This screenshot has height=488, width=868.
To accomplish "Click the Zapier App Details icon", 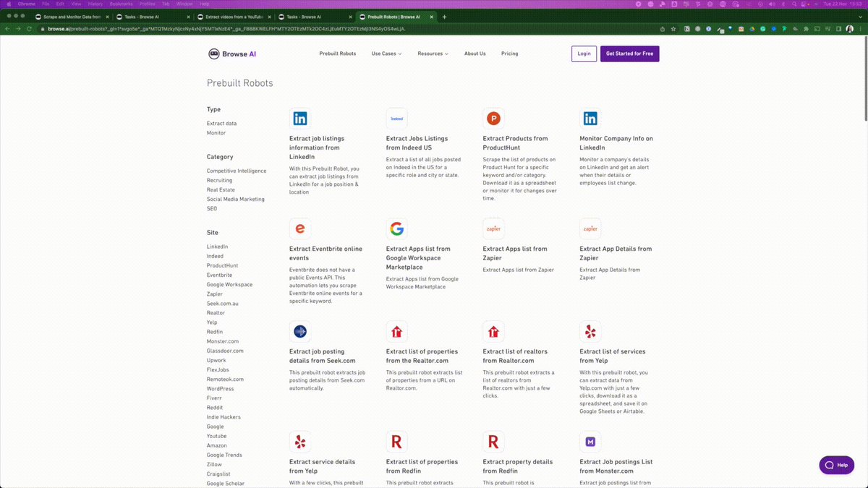I will pos(590,229).
